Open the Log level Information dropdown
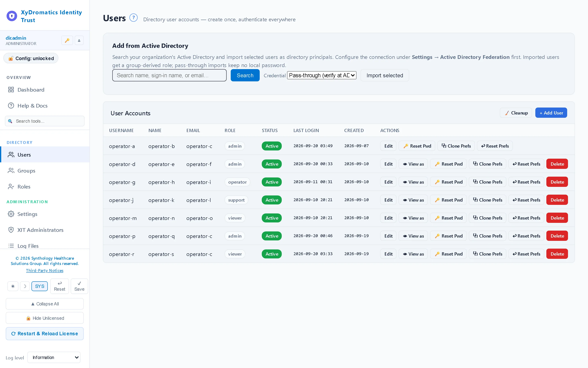This screenshot has height=368, width=588. (x=54, y=357)
